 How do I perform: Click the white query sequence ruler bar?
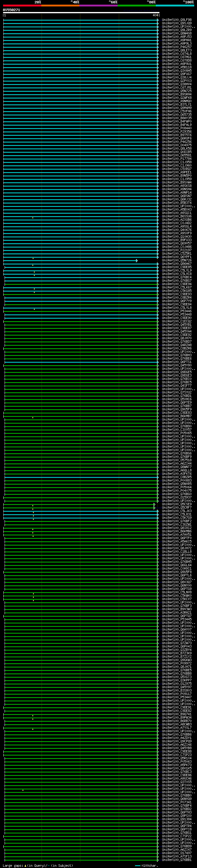pyautogui.click(x=81, y=12)
